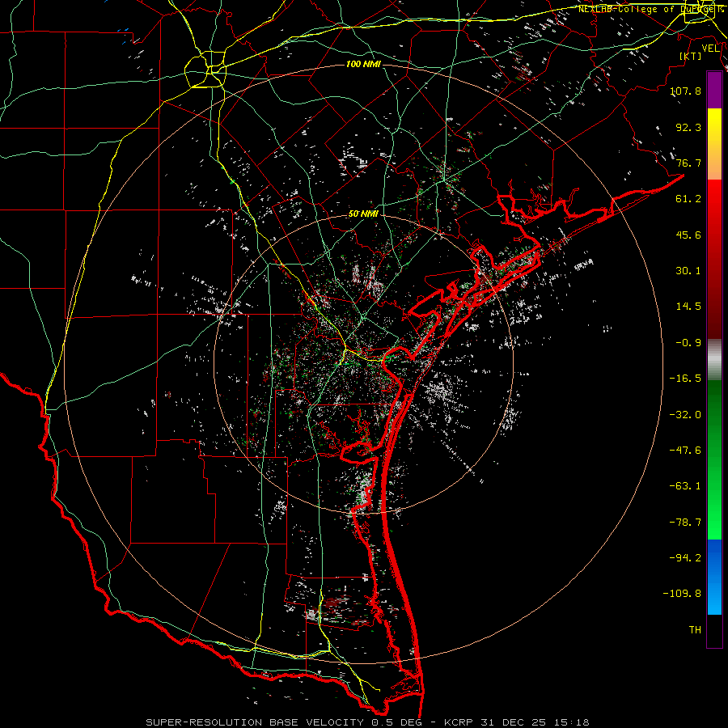The image size is (728, 728).
Task: Pick the purple segment of the color bar
Action: pyautogui.click(x=714, y=90)
